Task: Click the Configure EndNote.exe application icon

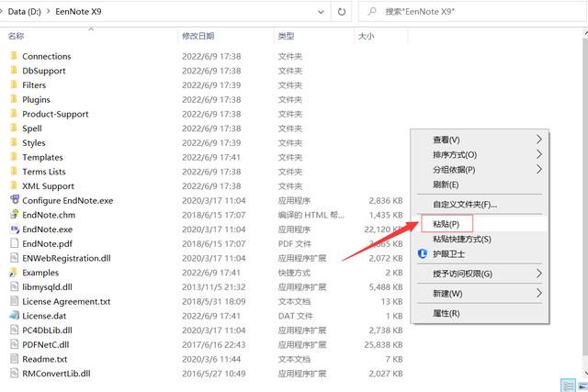Action: click(x=15, y=200)
